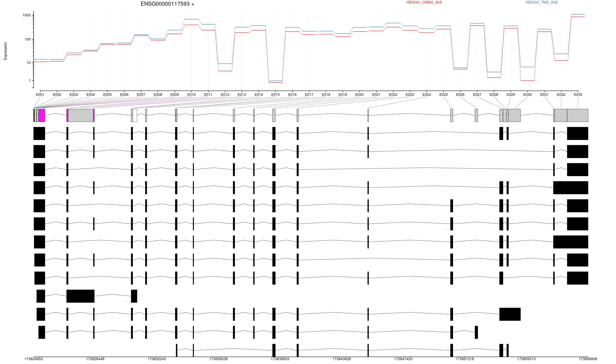Image resolution: width=616 pixels, height=364 pixels.
Task: Click the wide black exon in short three-exon transcript
Action: [x=81, y=296]
